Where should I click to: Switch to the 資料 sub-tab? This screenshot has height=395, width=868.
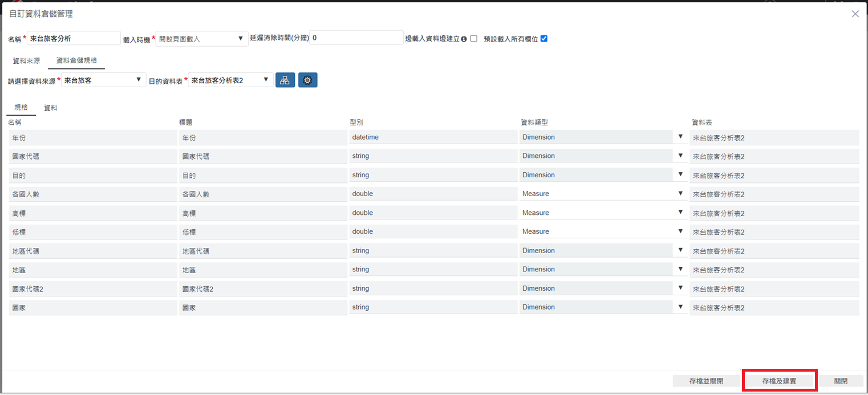coord(51,108)
